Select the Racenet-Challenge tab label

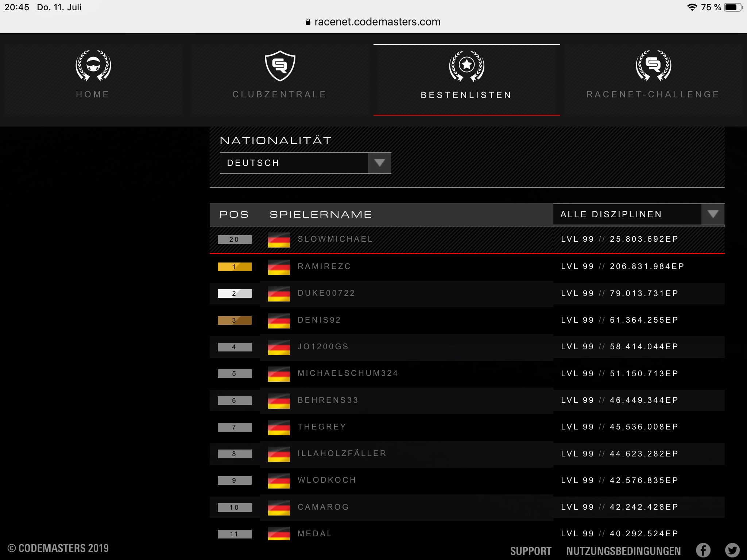point(653,94)
